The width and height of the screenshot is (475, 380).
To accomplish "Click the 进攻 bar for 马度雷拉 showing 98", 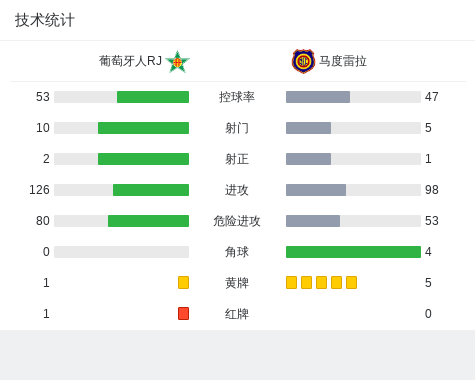I will (x=316, y=190).
